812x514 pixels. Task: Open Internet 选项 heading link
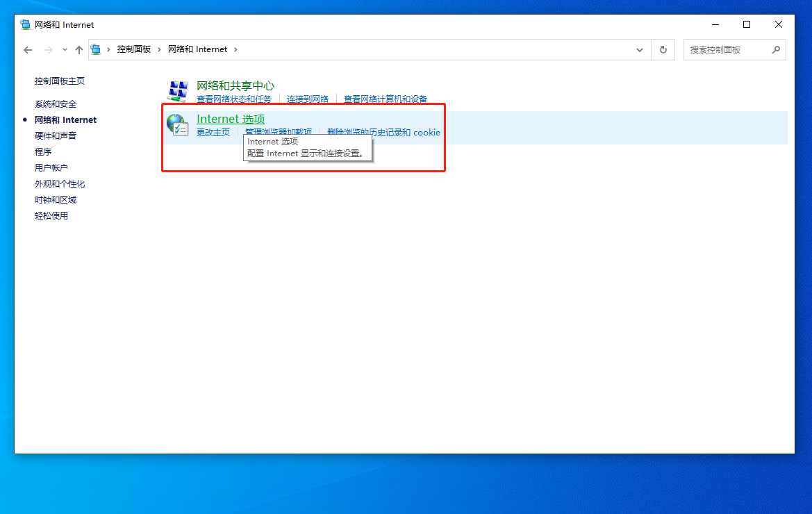[231, 119]
